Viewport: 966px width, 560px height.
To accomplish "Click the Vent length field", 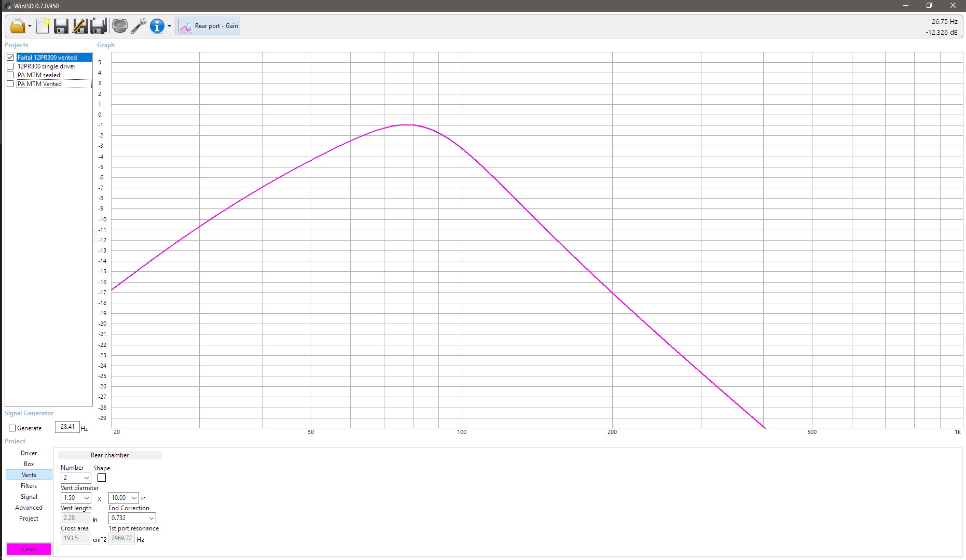I will coord(76,518).
